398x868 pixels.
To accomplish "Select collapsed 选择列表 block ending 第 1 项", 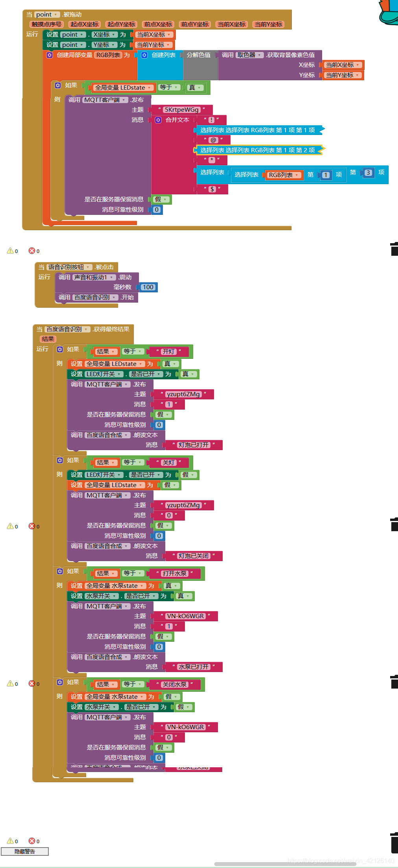I will [x=260, y=130].
